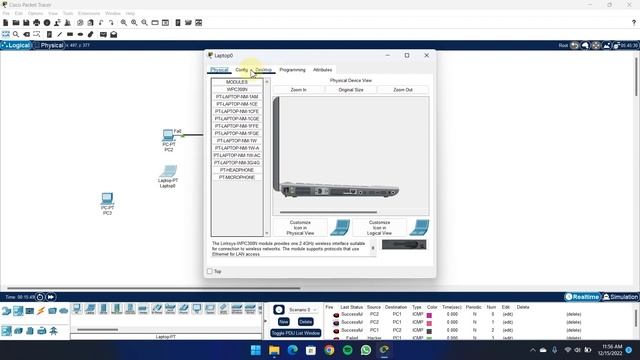Select PC3 device on the workspace
This screenshot has width=640, height=360.
107,199
